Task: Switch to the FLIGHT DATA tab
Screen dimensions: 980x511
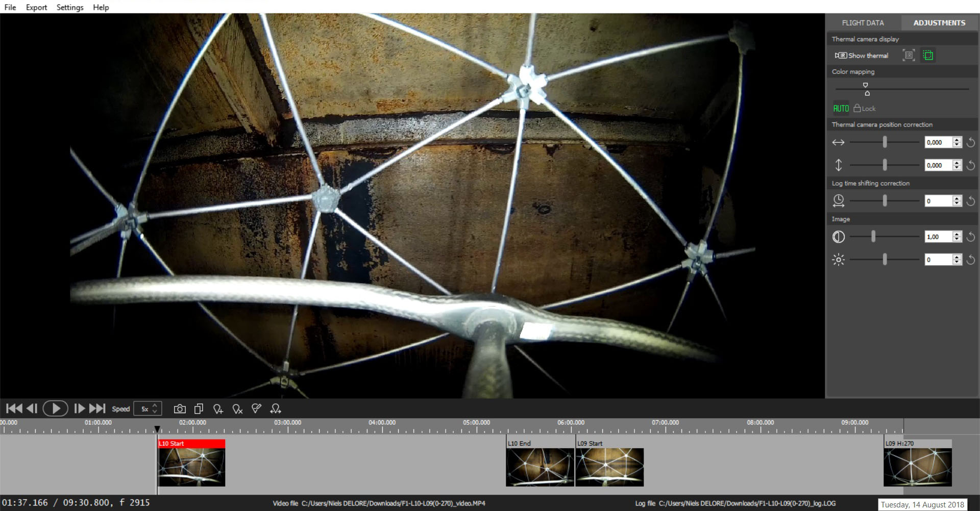Action: click(863, 23)
